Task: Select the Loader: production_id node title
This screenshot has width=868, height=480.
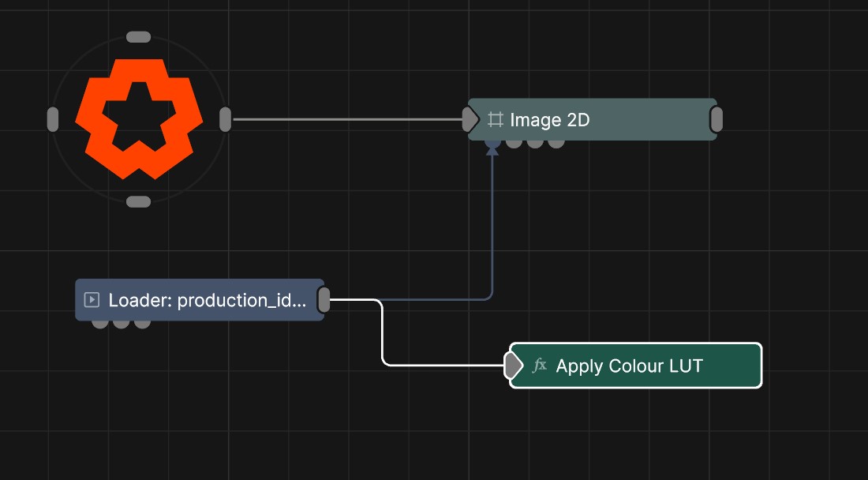Action: point(207,300)
